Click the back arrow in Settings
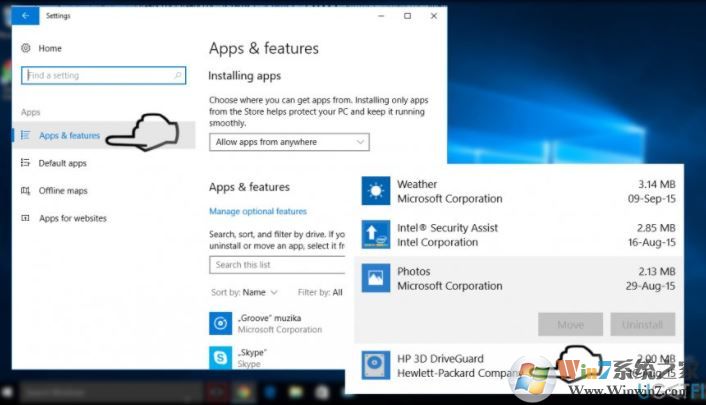 point(25,16)
